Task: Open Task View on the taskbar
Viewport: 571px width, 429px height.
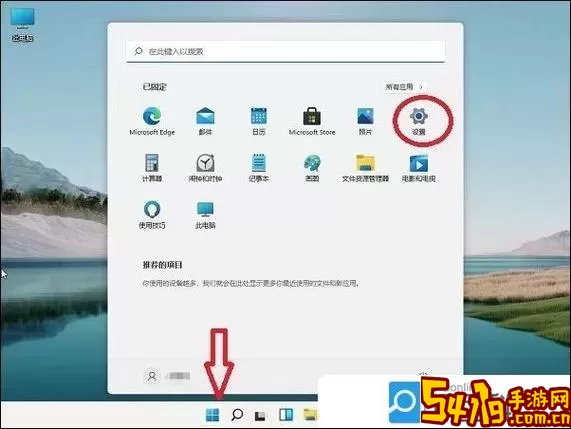Action: tap(260, 415)
